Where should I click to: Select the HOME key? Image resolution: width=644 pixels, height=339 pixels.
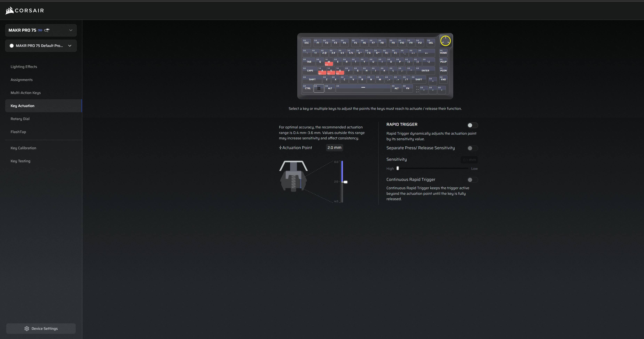[443, 53]
